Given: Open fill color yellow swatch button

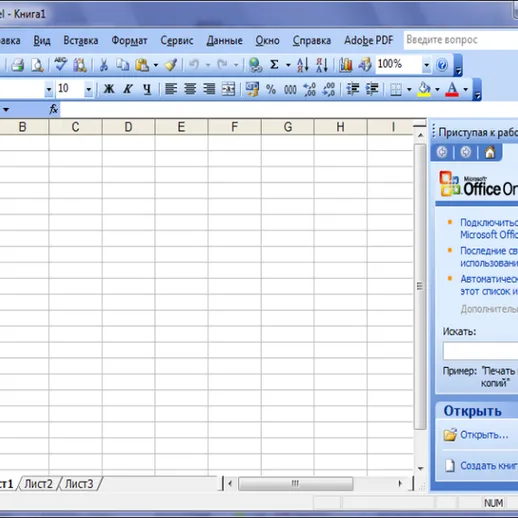Looking at the screenshot, I should tap(424, 89).
